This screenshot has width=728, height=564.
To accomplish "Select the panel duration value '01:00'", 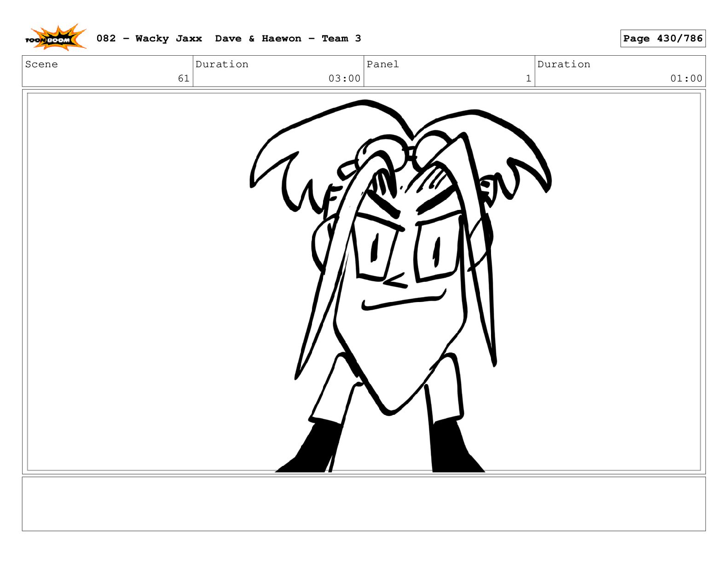I will tap(686, 78).
